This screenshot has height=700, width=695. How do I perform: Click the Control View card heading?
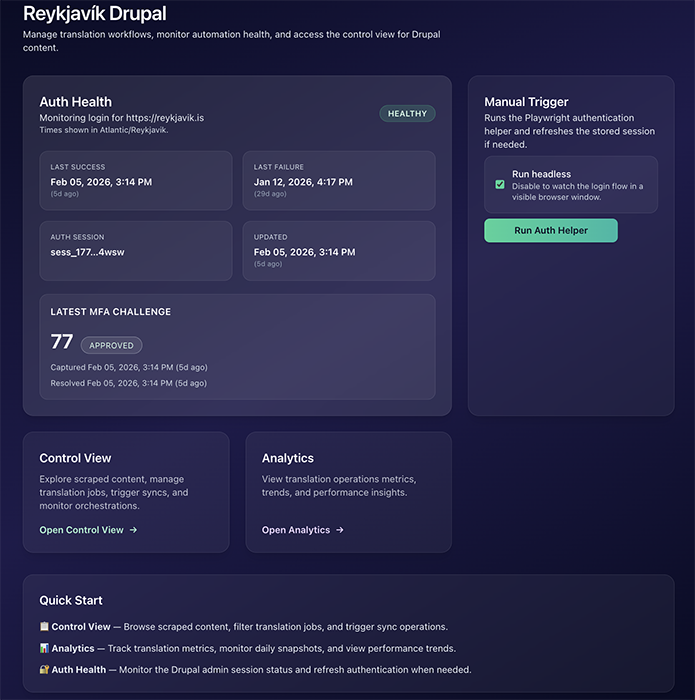tap(75, 458)
